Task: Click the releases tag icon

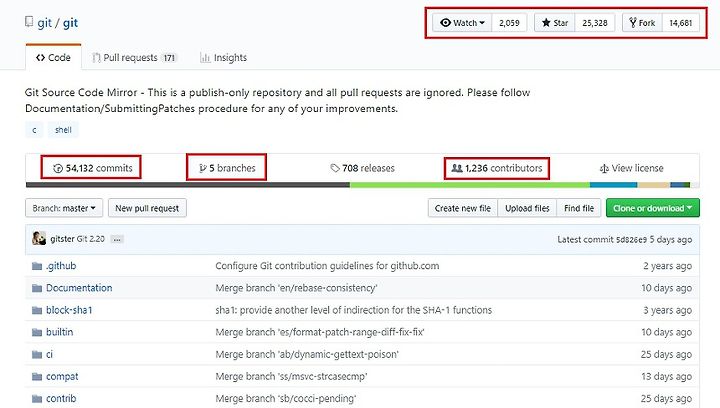Action: coord(335,168)
